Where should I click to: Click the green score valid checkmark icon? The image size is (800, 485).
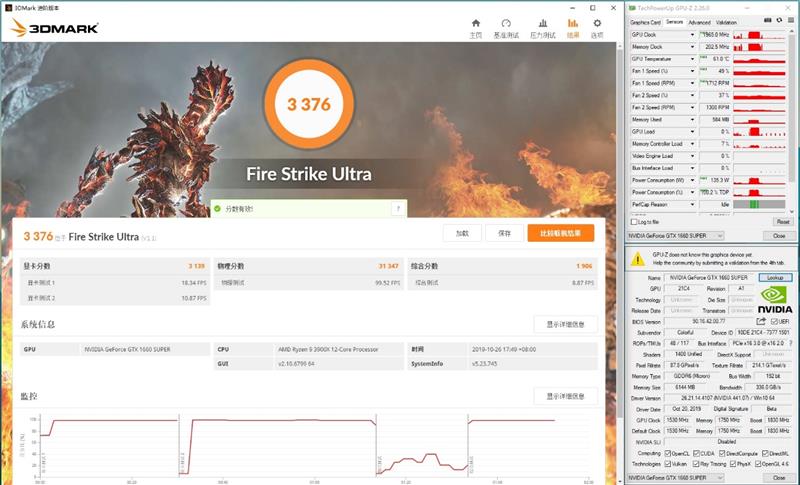[217, 209]
